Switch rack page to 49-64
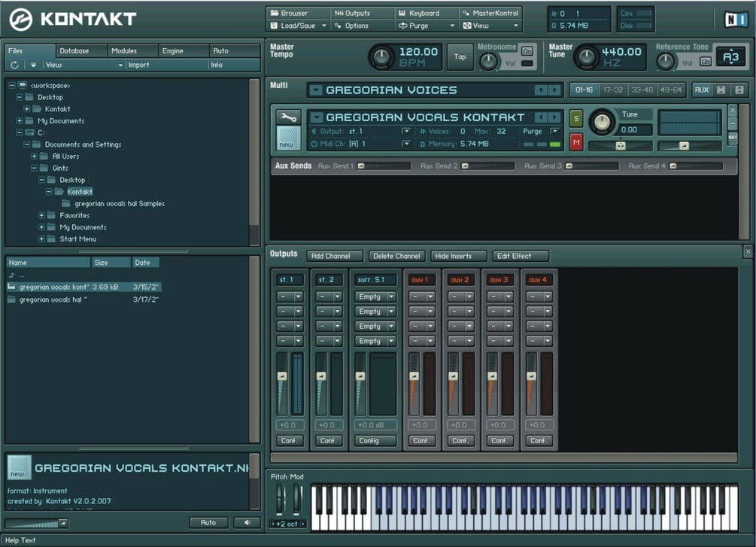756x547 pixels. tap(671, 90)
